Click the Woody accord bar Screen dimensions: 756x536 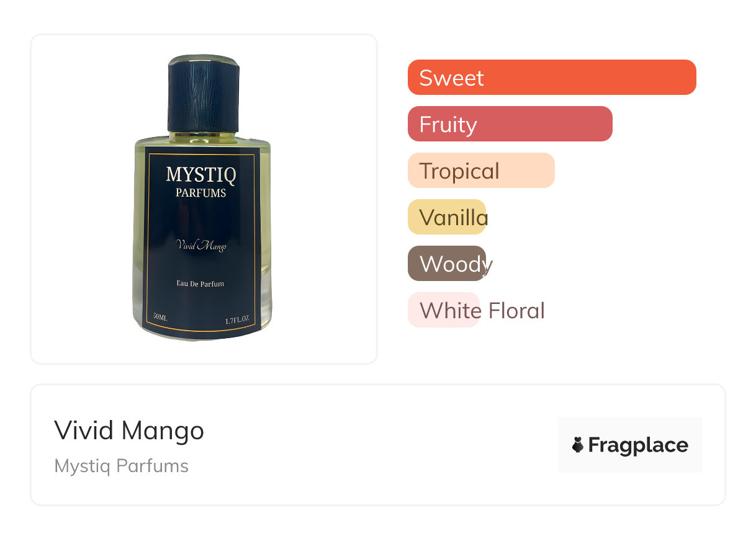click(x=447, y=264)
